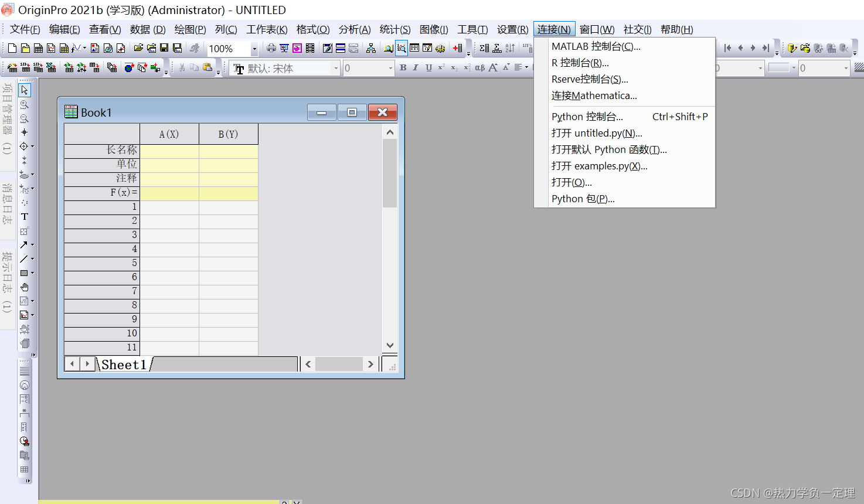Viewport: 864px width, 504px height.
Task: Select the Line drawing tool
Action: click(23, 258)
